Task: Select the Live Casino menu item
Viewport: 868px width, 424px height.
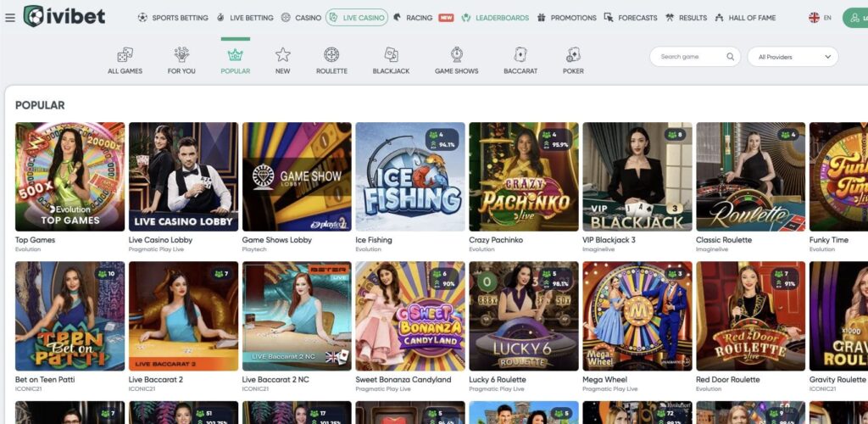Action: coord(357,18)
